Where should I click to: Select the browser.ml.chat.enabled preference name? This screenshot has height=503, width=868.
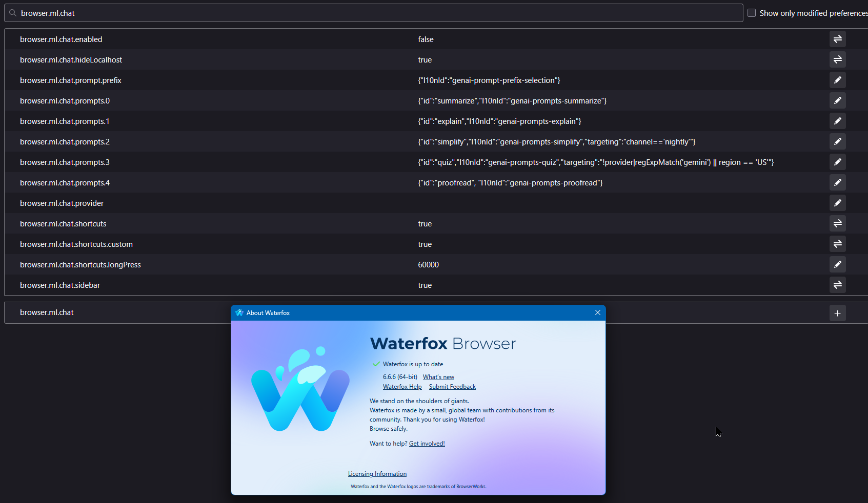(61, 39)
